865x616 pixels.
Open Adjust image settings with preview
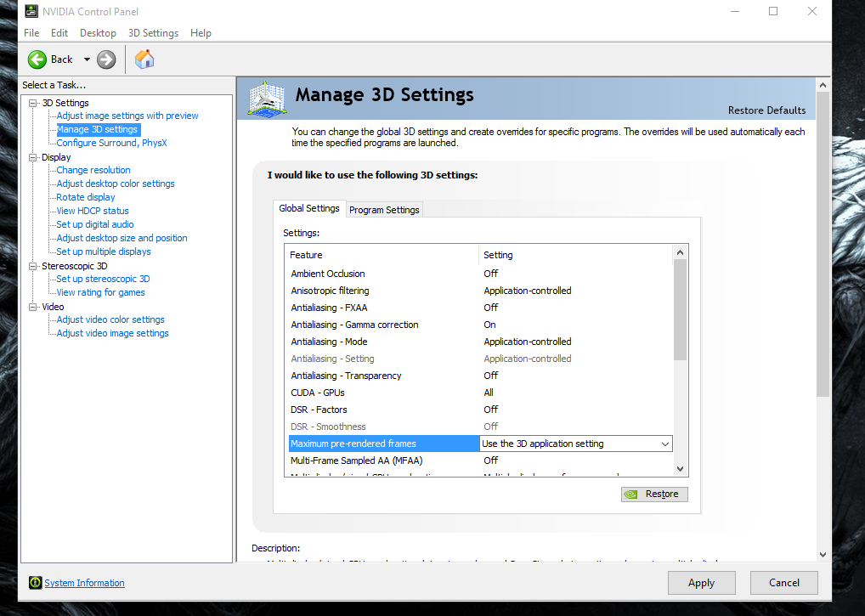pos(127,116)
